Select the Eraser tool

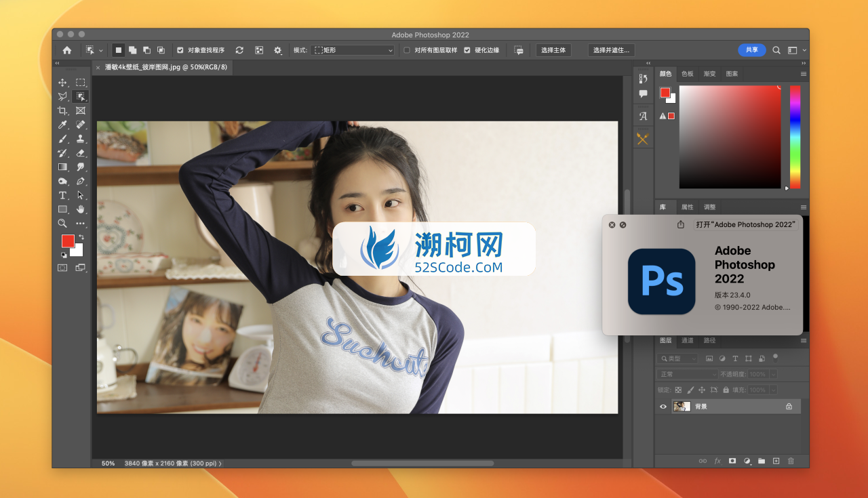[x=81, y=153]
